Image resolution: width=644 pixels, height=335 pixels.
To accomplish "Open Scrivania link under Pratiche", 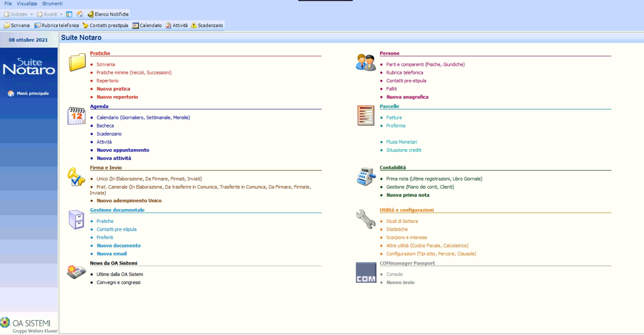I will 106,64.
